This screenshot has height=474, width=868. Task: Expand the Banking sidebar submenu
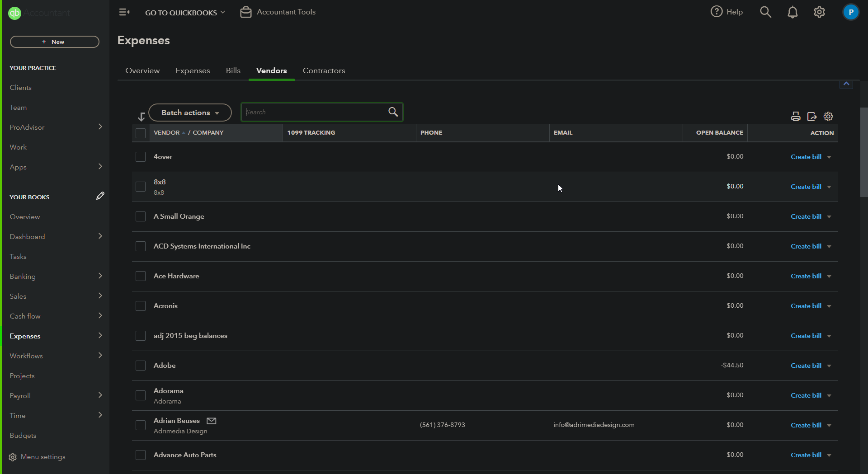click(x=100, y=276)
